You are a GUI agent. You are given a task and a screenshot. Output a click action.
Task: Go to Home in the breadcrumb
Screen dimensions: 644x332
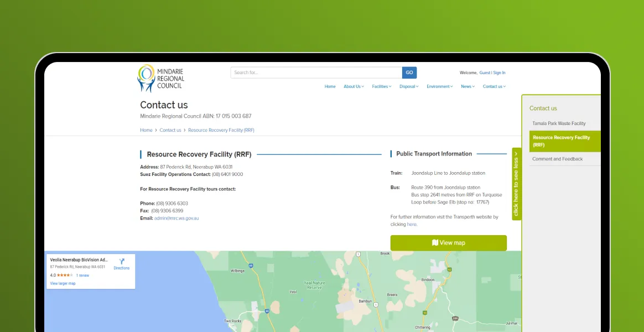click(x=146, y=130)
